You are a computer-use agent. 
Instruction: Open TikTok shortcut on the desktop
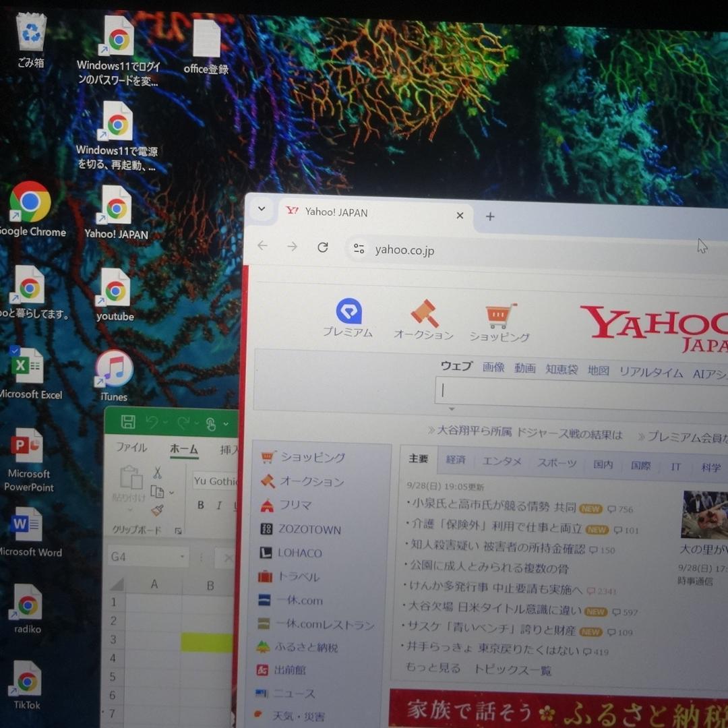[26, 677]
